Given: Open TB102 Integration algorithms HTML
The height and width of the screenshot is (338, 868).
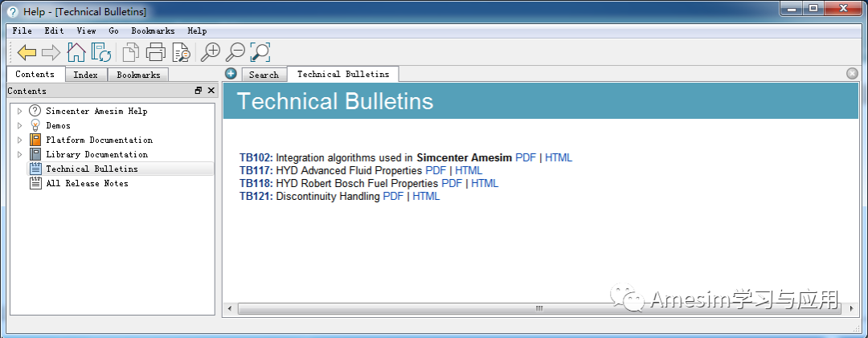Looking at the screenshot, I should (559, 157).
